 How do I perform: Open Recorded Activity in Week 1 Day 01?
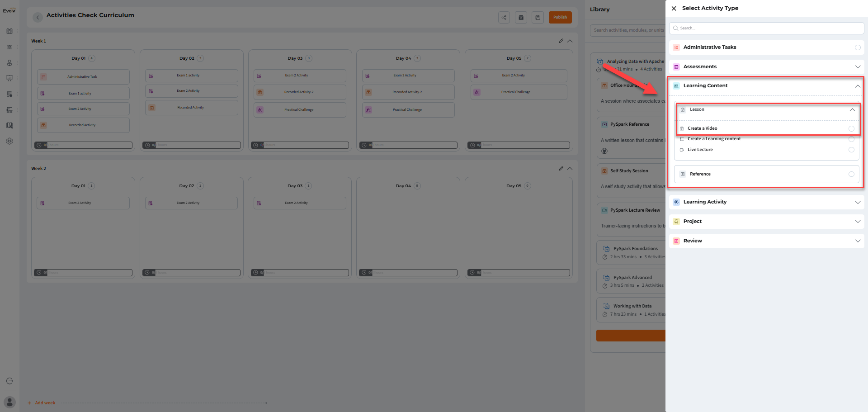pyautogui.click(x=83, y=125)
